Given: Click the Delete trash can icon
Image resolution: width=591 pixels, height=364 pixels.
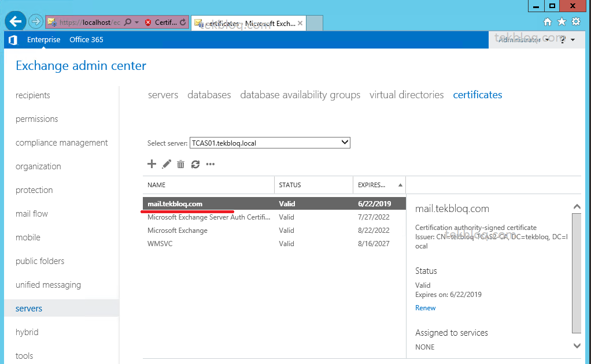Looking at the screenshot, I should click(181, 164).
